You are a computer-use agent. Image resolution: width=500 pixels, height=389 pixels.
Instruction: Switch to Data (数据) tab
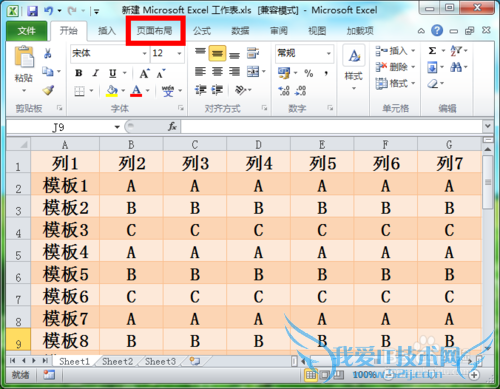[x=240, y=31]
